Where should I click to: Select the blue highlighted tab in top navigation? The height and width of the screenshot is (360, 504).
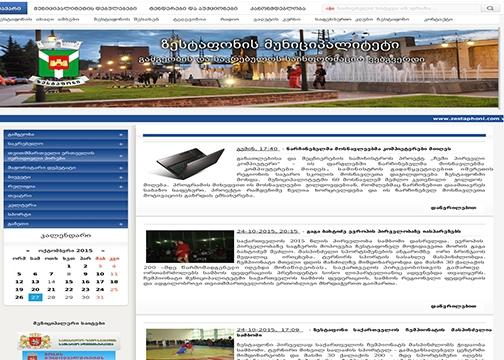click(x=13, y=8)
